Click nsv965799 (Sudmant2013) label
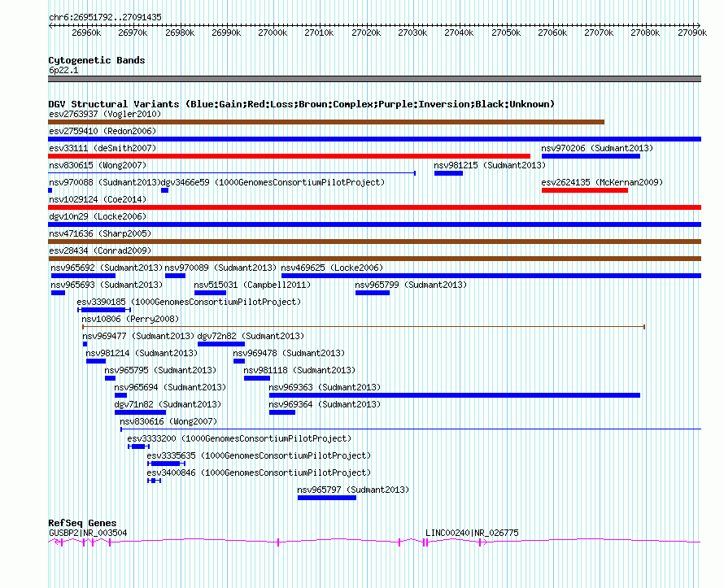This screenshot has height=588, width=724. (x=411, y=285)
